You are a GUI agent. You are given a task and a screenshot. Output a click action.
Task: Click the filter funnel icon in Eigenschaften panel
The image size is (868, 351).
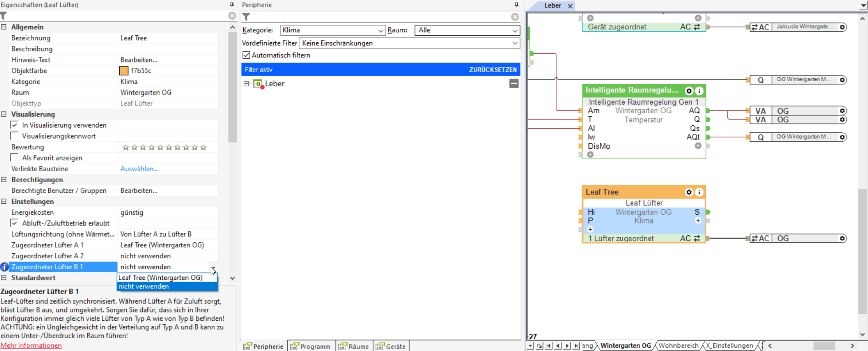pyautogui.click(x=4, y=16)
